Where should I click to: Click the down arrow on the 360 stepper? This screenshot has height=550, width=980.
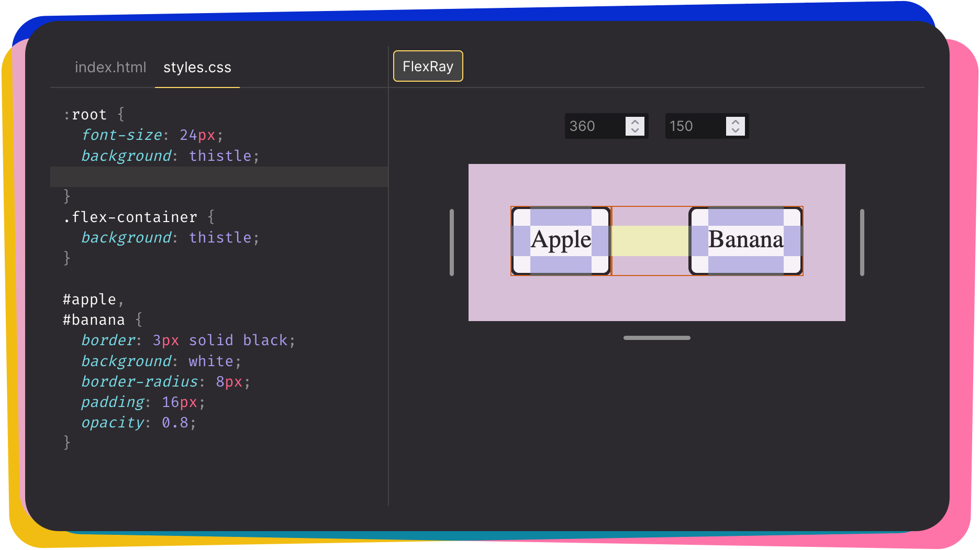[x=634, y=130]
